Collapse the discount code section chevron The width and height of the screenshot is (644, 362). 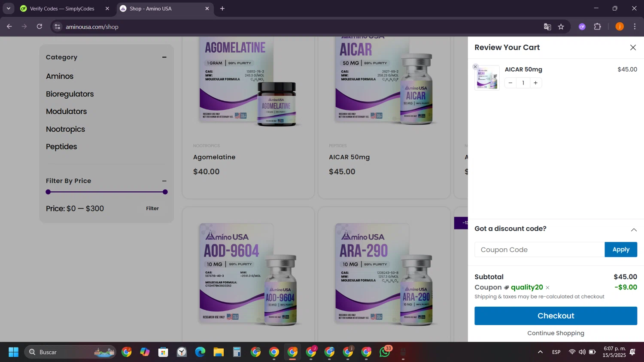click(x=634, y=230)
